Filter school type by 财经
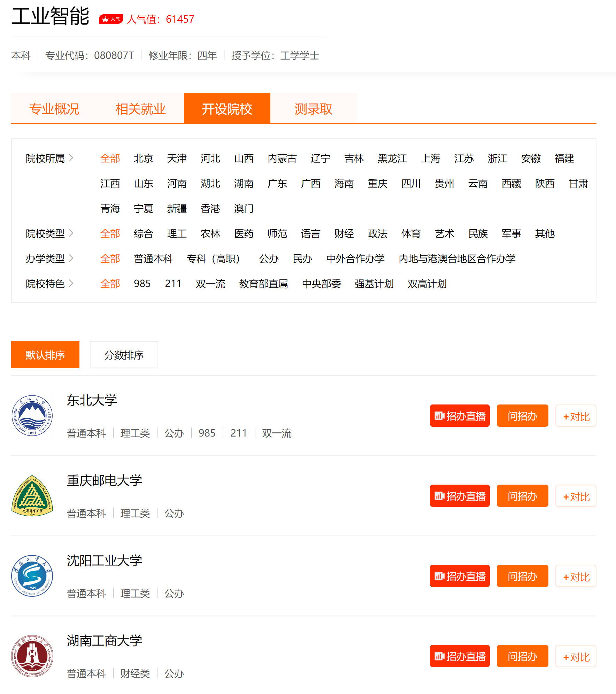616x694 pixels. click(344, 233)
